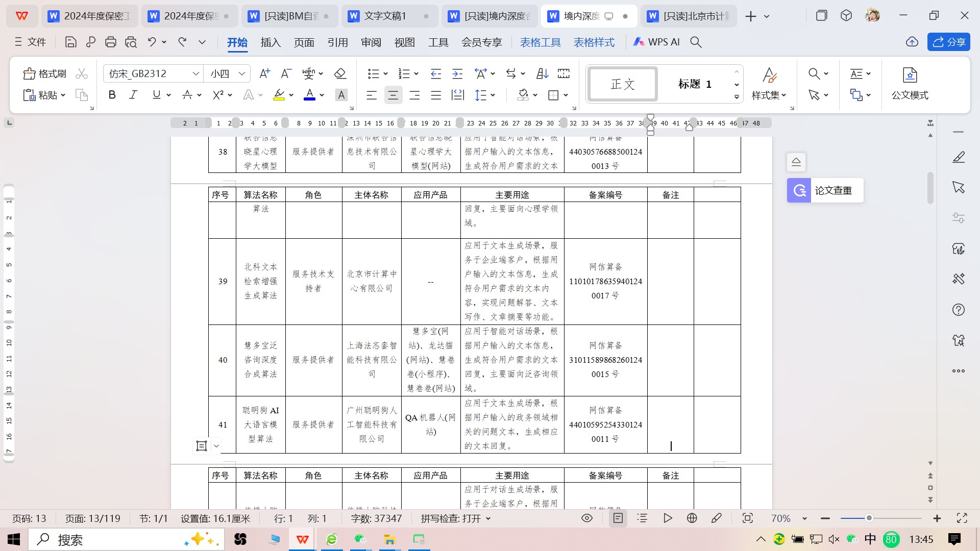Click the 论文查重 button
Screen dimensions: 980x551
tap(825, 190)
